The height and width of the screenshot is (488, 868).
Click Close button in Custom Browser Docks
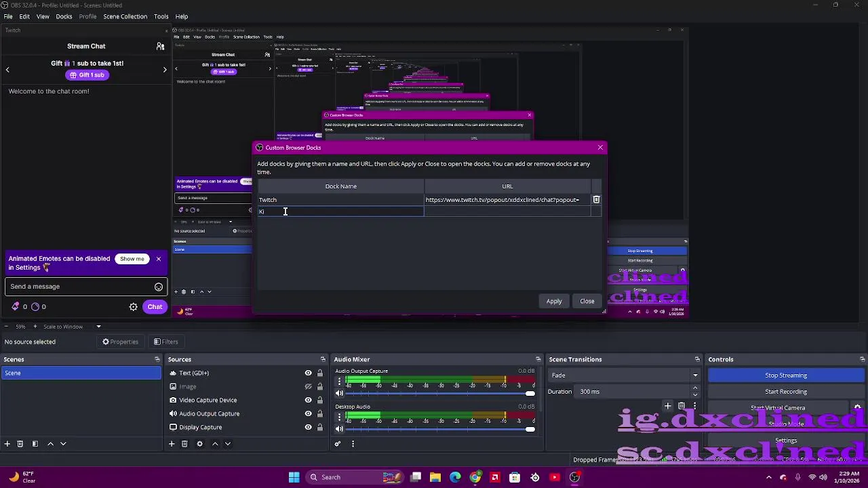pos(587,301)
